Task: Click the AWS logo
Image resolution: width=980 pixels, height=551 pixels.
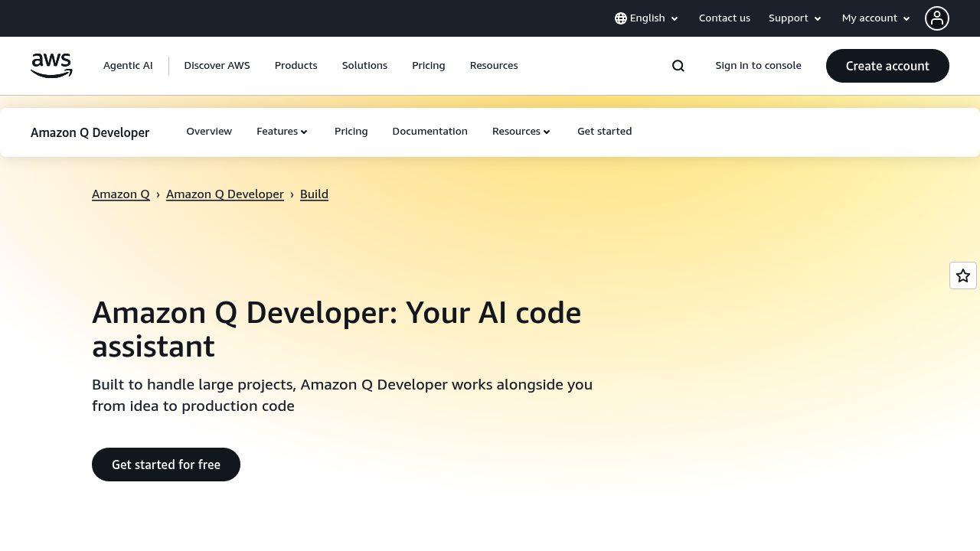Action: 51,66
